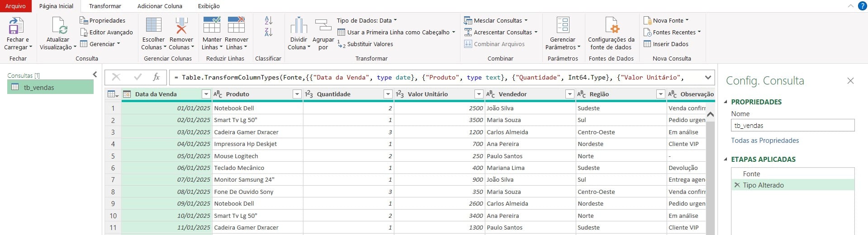Click the ABC type icon of Produto column
868x235 pixels.
(218, 94)
